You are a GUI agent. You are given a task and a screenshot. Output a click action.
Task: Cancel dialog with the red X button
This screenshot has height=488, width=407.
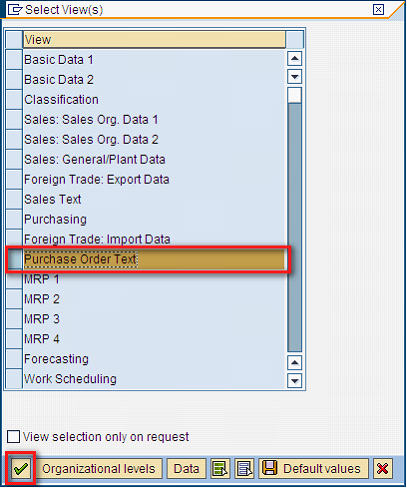point(383,469)
